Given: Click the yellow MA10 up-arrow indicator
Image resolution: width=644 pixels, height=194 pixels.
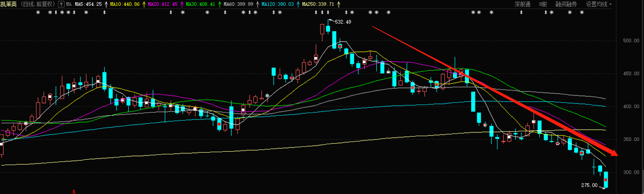Looking at the screenshot, I should click(144, 4).
